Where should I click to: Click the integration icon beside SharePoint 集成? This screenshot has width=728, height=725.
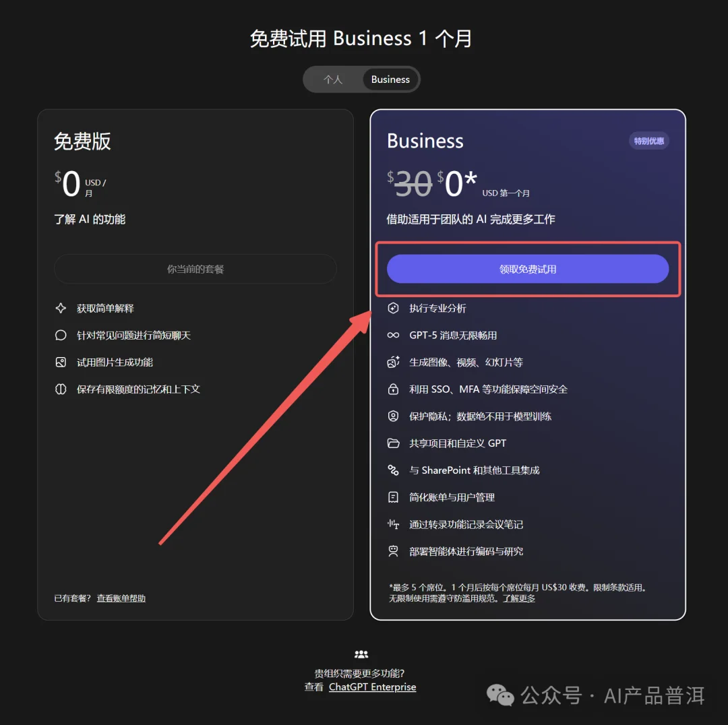point(393,470)
